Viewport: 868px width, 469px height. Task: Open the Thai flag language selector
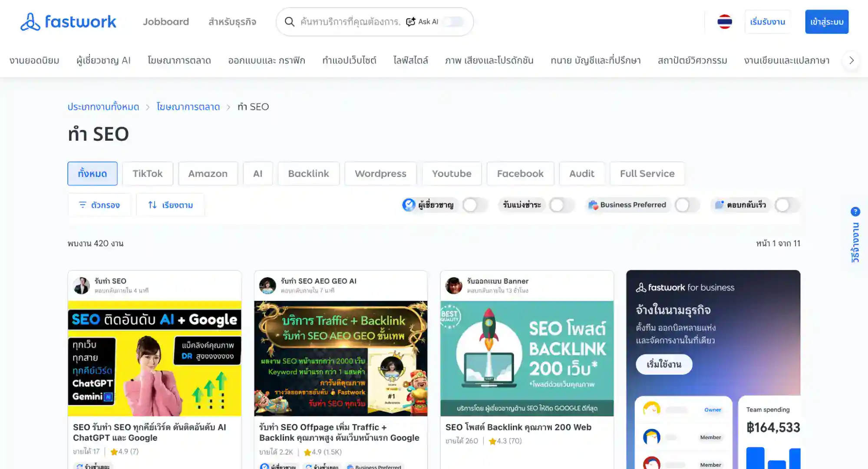coord(725,22)
